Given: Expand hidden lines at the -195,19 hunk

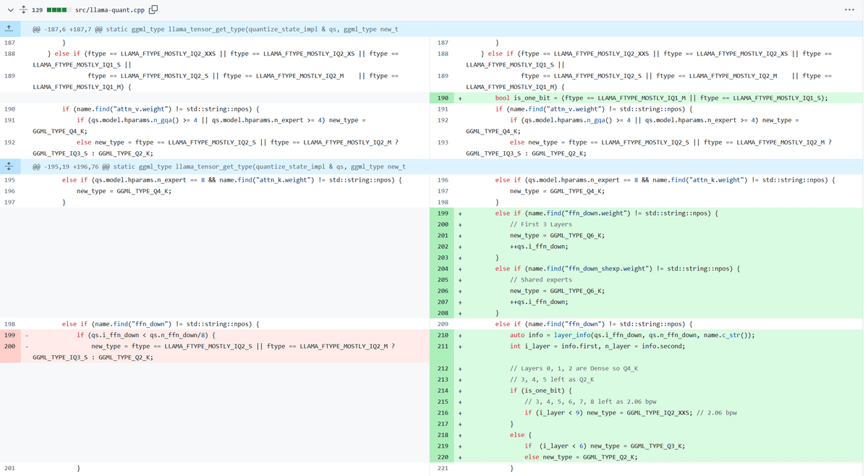Looking at the screenshot, I should pyautogui.click(x=9, y=166).
